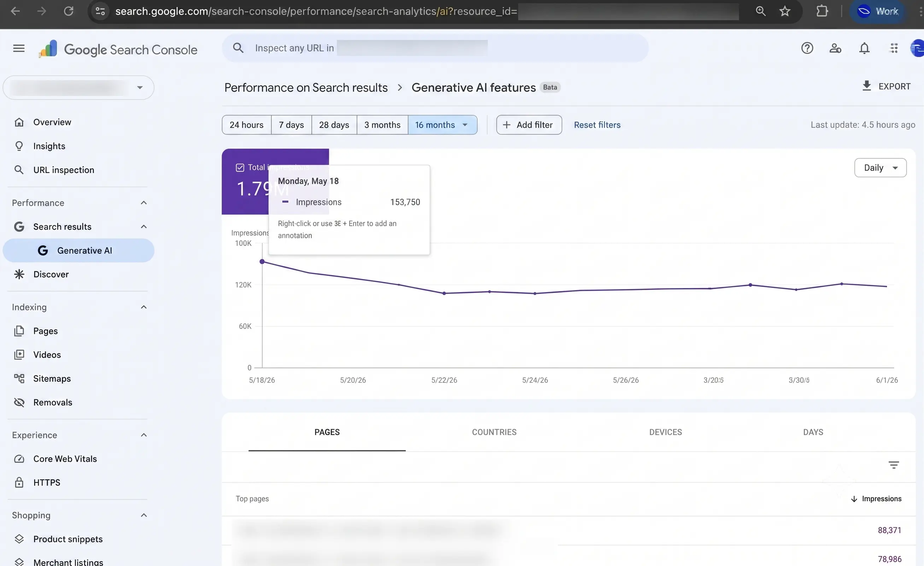Open URL inspection in sidebar
The height and width of the screenshot is (566, 924).
[x=63, y=170]
